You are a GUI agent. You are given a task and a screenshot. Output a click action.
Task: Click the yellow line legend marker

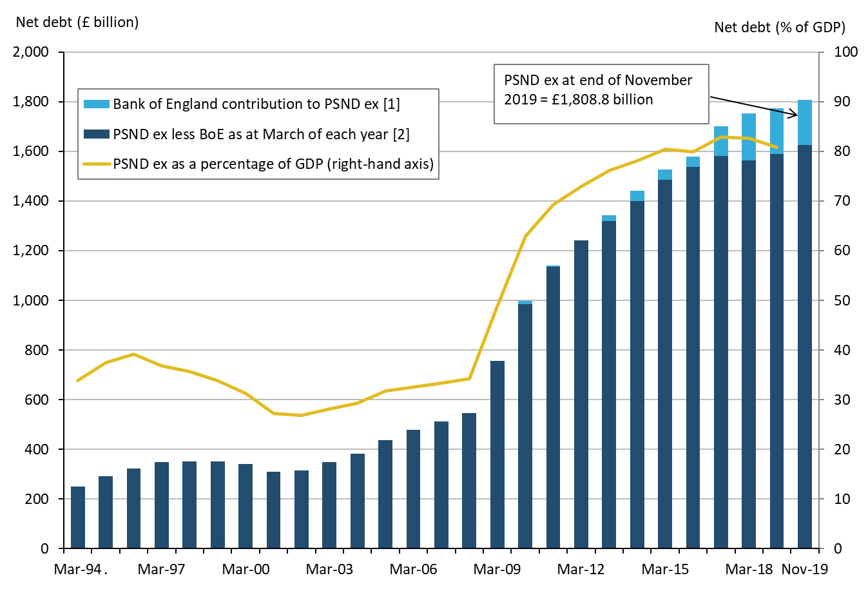[96, 164]
